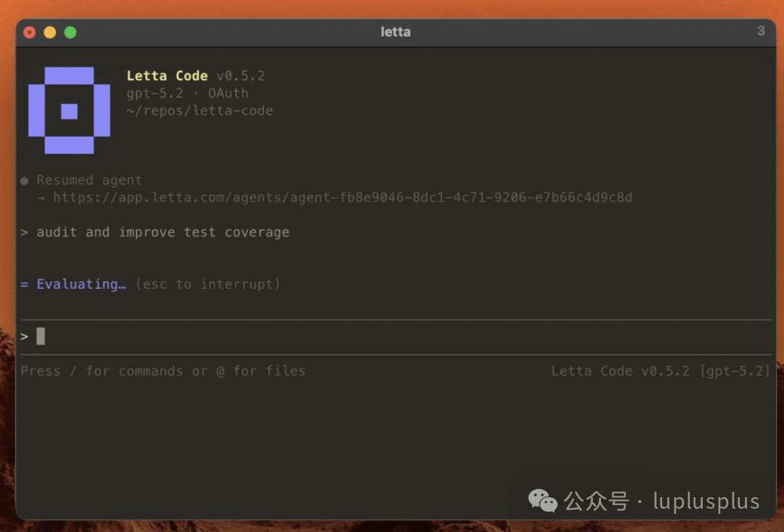
Task: Click the WeChat speech-bubble watermark icon
Action: tap(542, 501)
